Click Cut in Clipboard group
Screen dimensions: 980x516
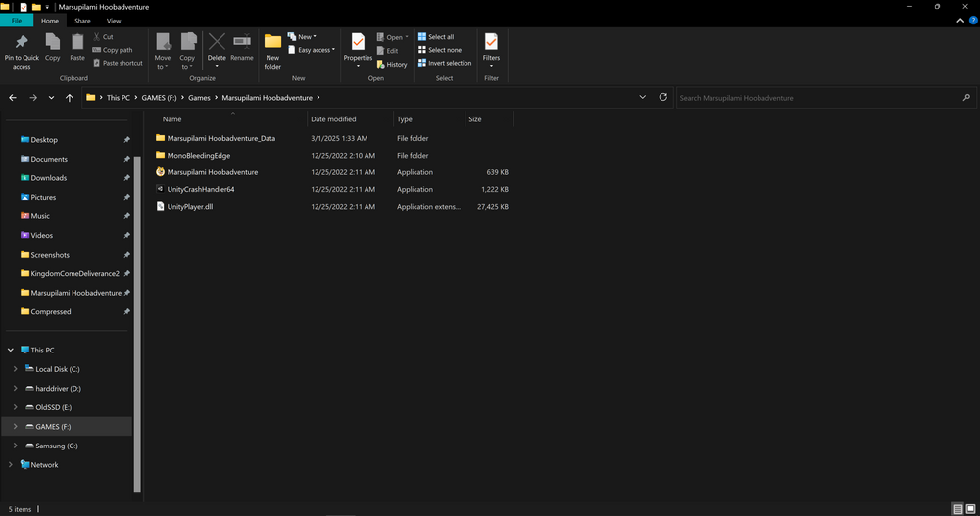point(103,37)
